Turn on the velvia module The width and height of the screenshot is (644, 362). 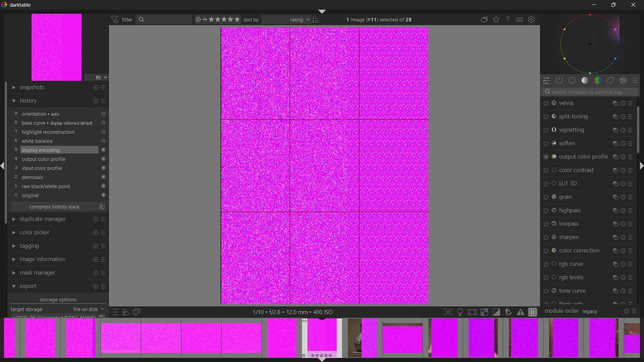(x=546, y=103)
